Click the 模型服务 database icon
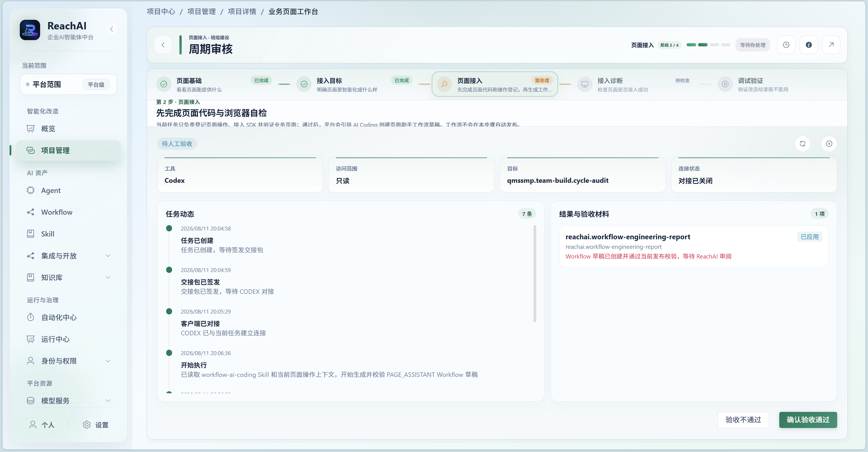The width and height of the screenshot is (868, 452). (x=31, y=401)
